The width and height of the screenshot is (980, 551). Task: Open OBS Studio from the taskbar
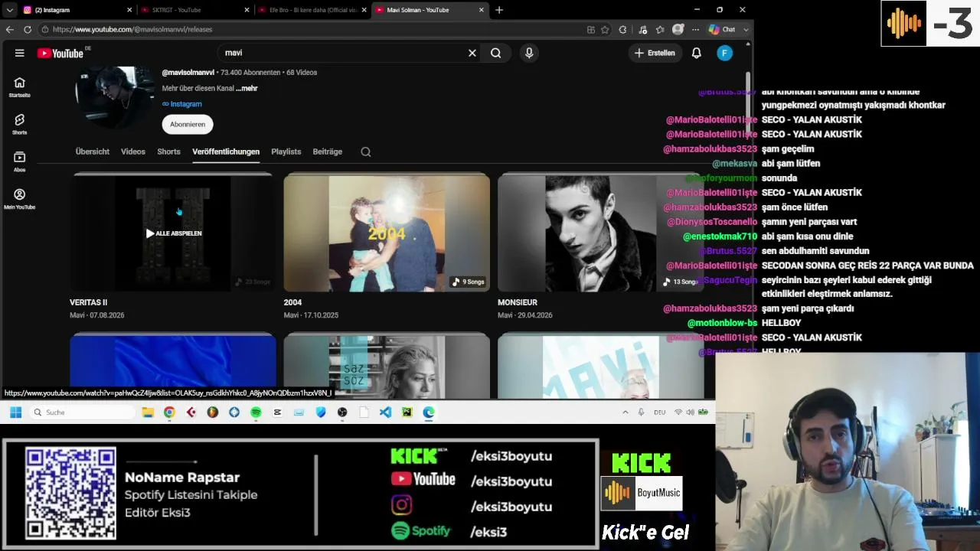coord(342,412)
